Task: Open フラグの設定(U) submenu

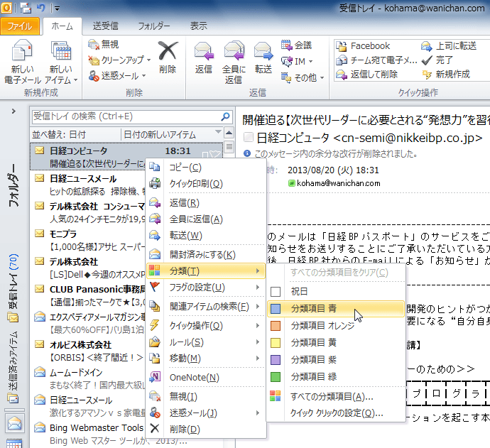Action: (206, 287)
